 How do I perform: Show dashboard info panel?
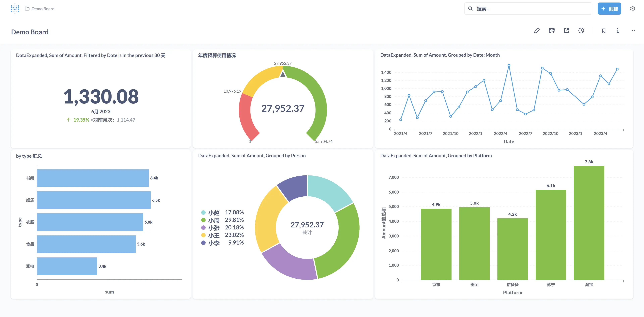(x=618, y=31)
